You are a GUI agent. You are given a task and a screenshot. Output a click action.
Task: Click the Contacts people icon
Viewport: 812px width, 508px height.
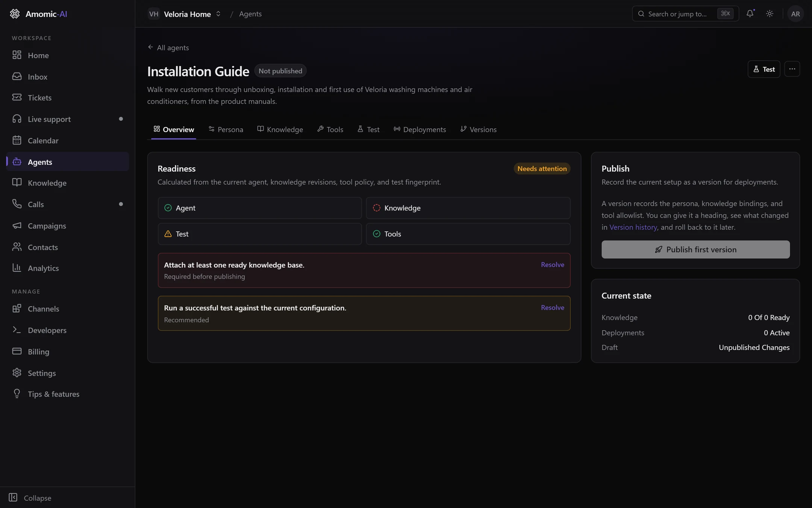17,247
